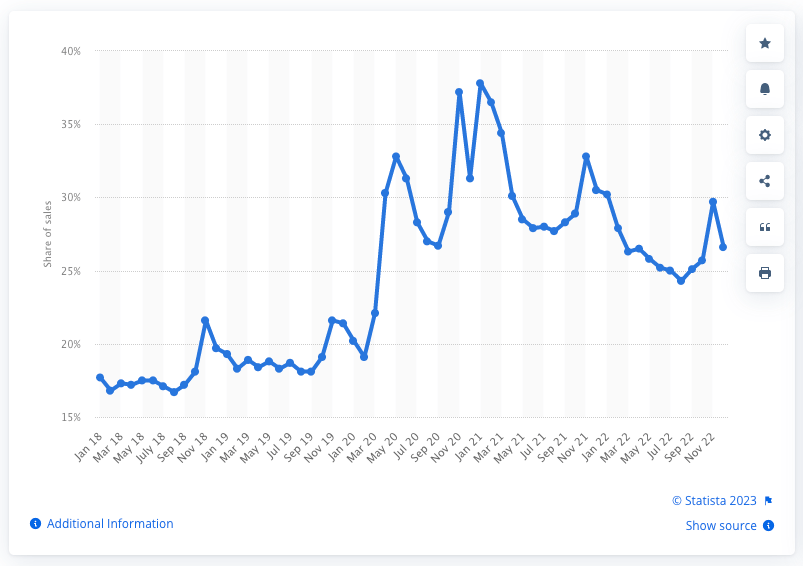Click the star favorite icon
The height and width of the screenshot is (566, 803).
point(765,43)
